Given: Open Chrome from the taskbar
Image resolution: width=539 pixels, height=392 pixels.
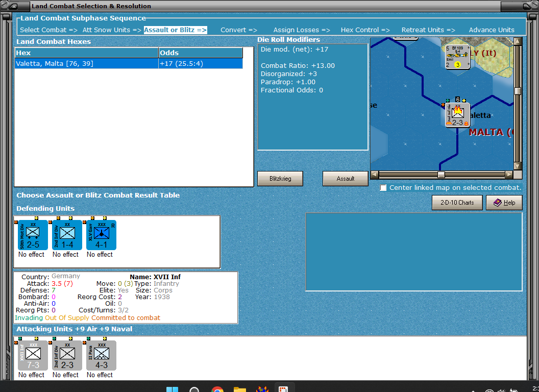Looking at the screenshot, I should [217, 389].
